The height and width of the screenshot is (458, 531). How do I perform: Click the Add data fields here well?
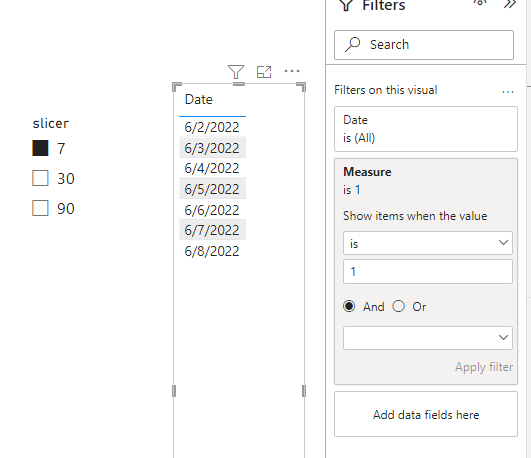[426, 414]
